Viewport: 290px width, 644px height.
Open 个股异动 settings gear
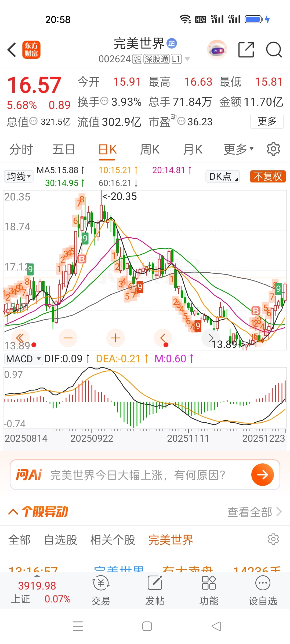pos(273,539)
